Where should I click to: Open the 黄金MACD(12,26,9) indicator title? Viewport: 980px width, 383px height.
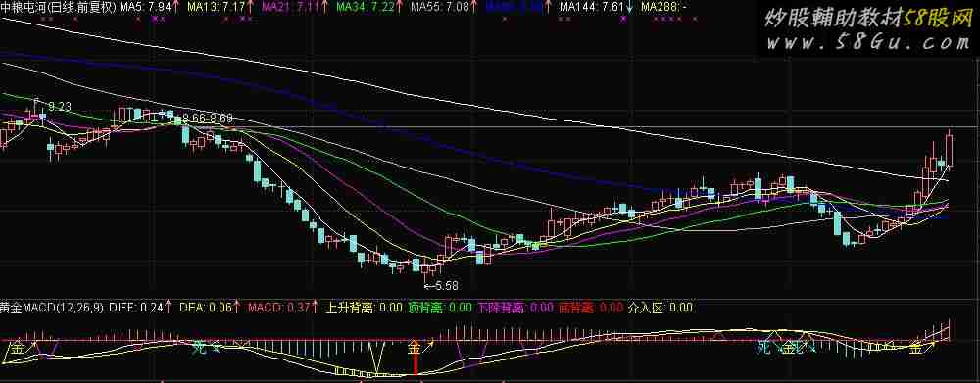click(52, 308)
